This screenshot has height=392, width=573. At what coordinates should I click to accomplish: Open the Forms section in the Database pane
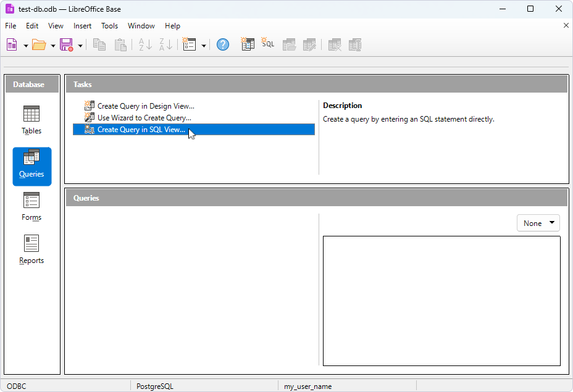coord(31,206)
